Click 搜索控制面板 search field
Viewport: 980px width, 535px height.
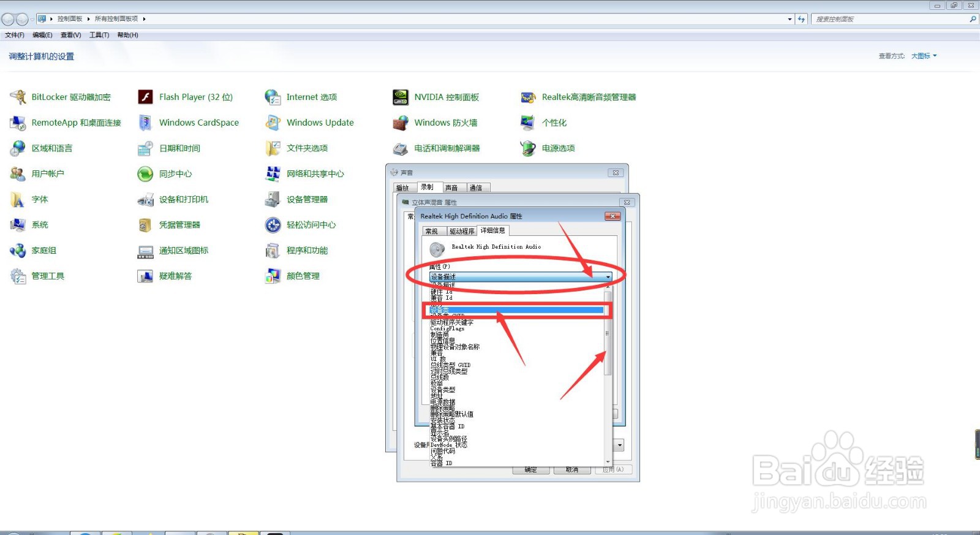point(894,19)
